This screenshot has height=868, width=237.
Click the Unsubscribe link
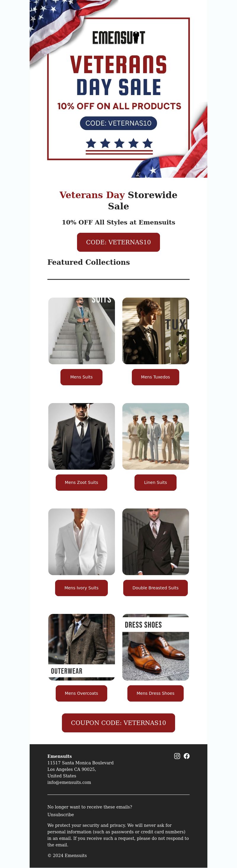[61, 815]
